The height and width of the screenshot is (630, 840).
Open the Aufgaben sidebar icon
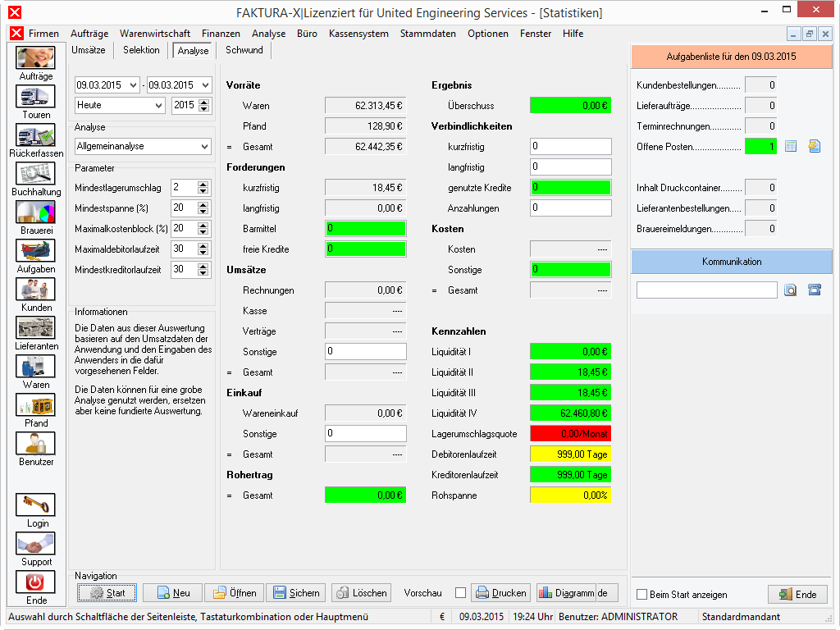pos(35,251)
